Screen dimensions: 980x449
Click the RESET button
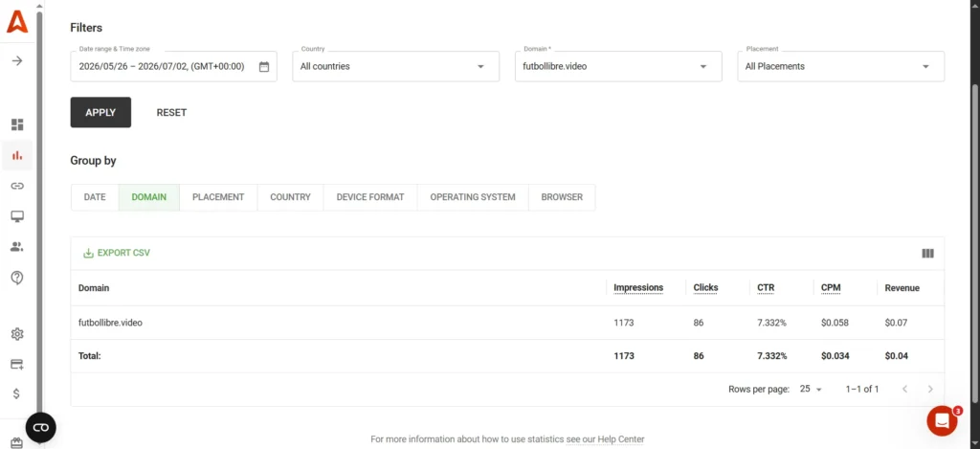[x=171, y=113]
